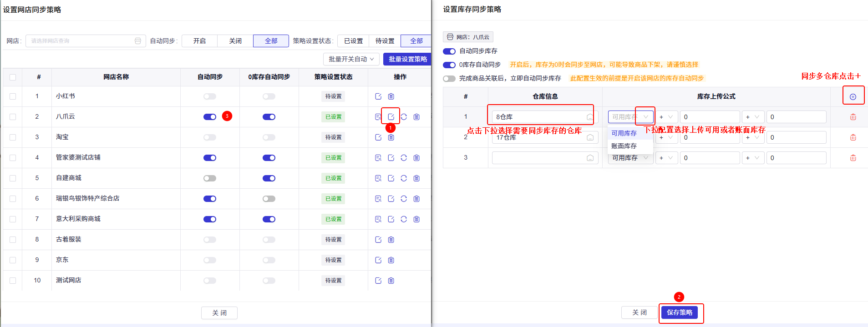Click the second number field in row 3 formula
The width and height of the screenshot is (868, 327).
click(796, 158)
